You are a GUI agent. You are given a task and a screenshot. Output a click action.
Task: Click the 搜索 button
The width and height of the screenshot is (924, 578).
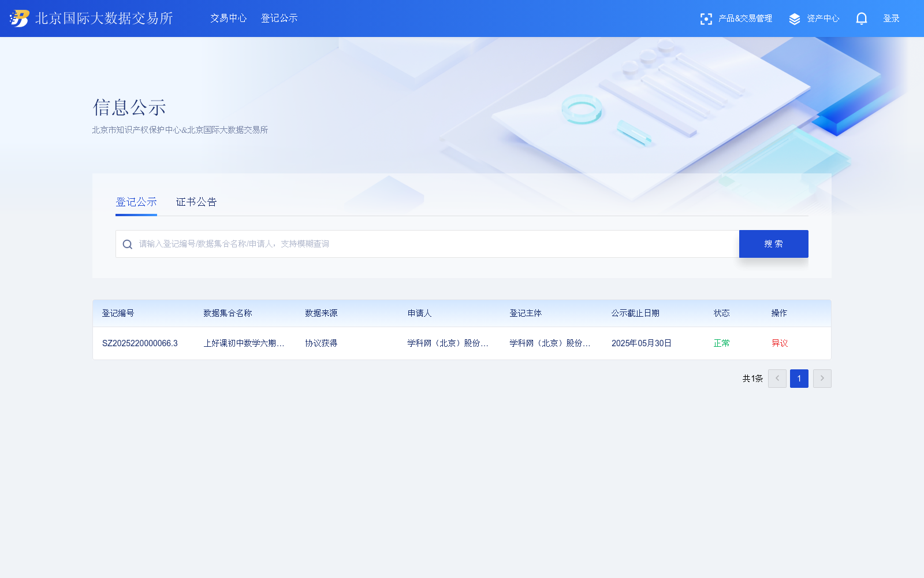pos(774,244)
